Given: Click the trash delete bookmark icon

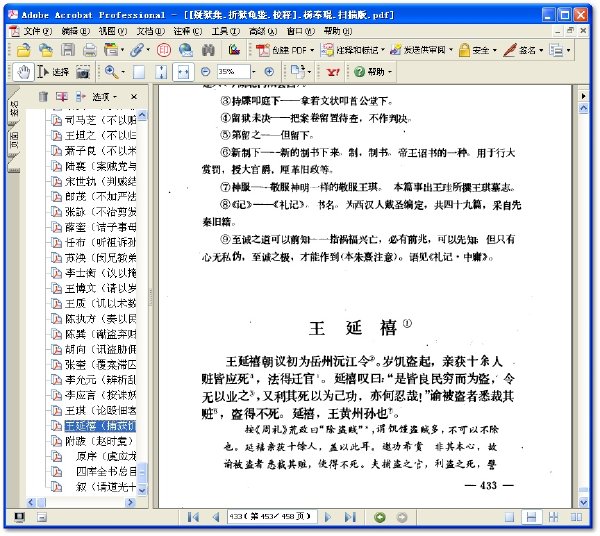Looking at the screenshot, I should pos(43,96).
